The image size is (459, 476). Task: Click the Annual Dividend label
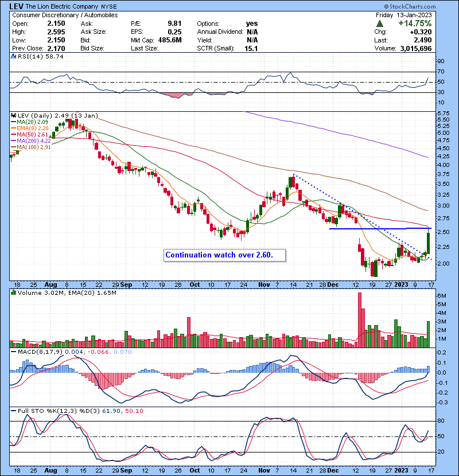click(220, 32)
